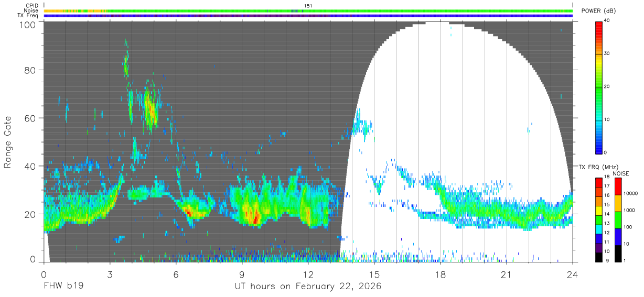Click the noise scale label 1000

click(630, 211)
